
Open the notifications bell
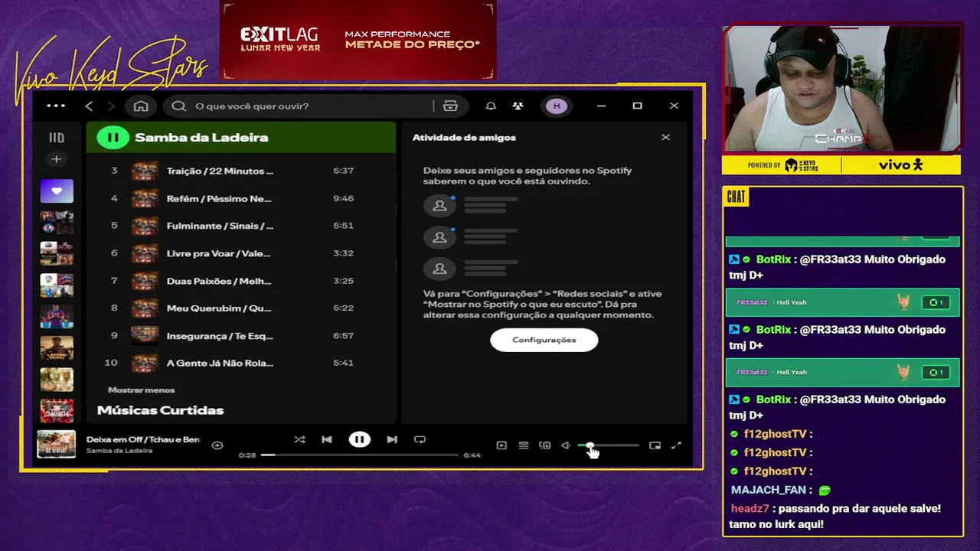(491, 106)
